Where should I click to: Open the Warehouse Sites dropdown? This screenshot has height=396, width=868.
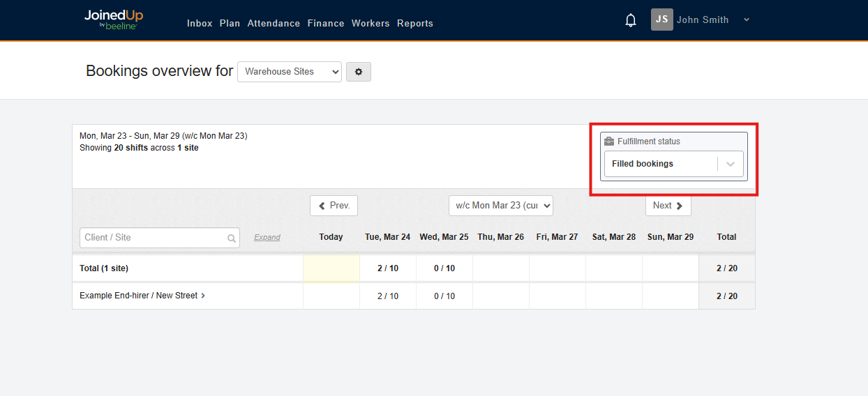[290, 72]
